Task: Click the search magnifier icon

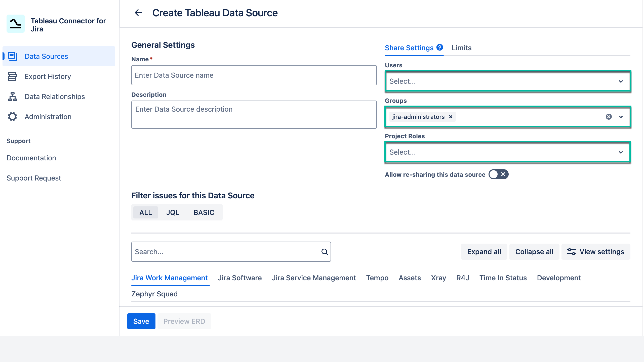Action: (325, 252)
